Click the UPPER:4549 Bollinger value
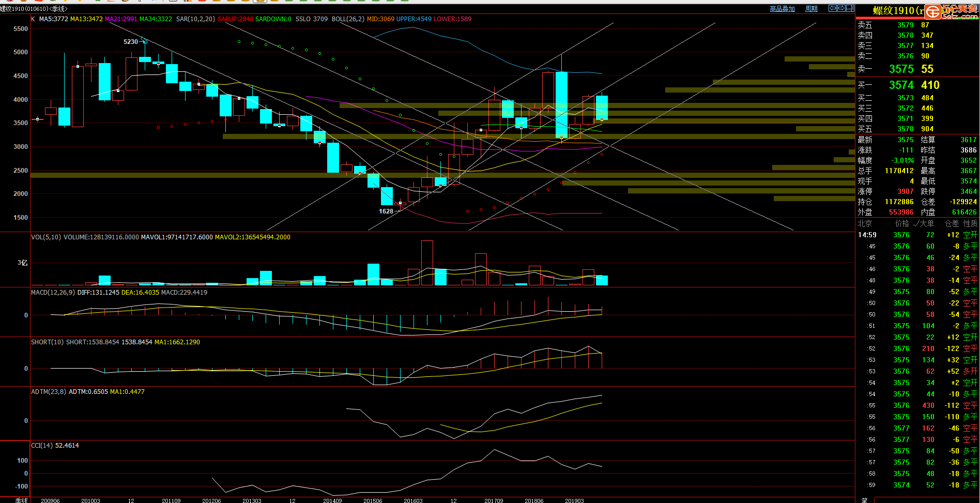 (414, 19)
